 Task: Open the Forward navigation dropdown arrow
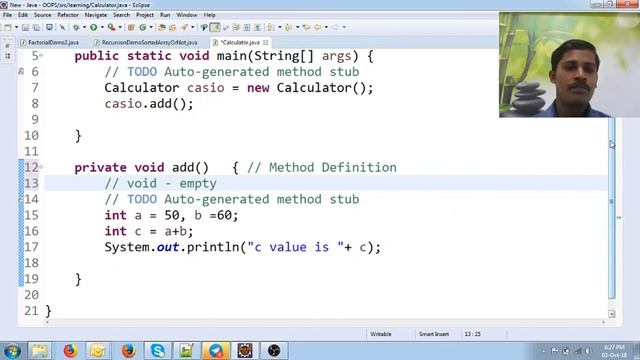(344, 27)
